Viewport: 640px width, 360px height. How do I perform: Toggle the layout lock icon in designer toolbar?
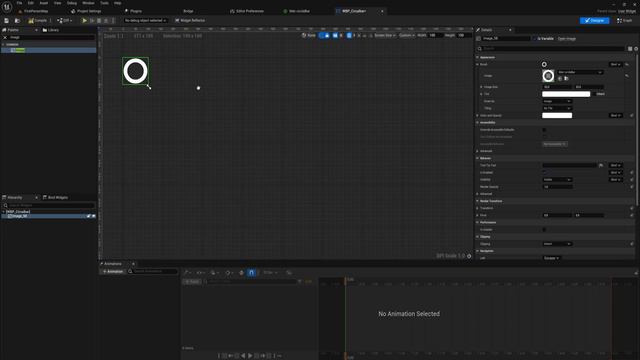click(327, 36)
